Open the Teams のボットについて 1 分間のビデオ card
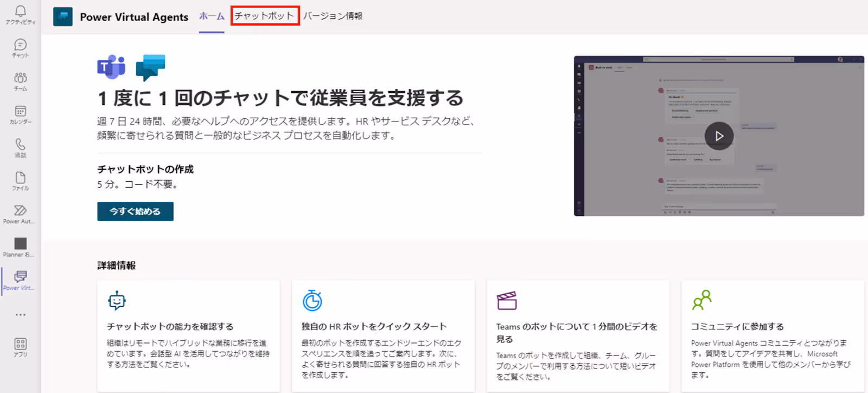This screenshot has height=393, width=868. coord(578,336)
